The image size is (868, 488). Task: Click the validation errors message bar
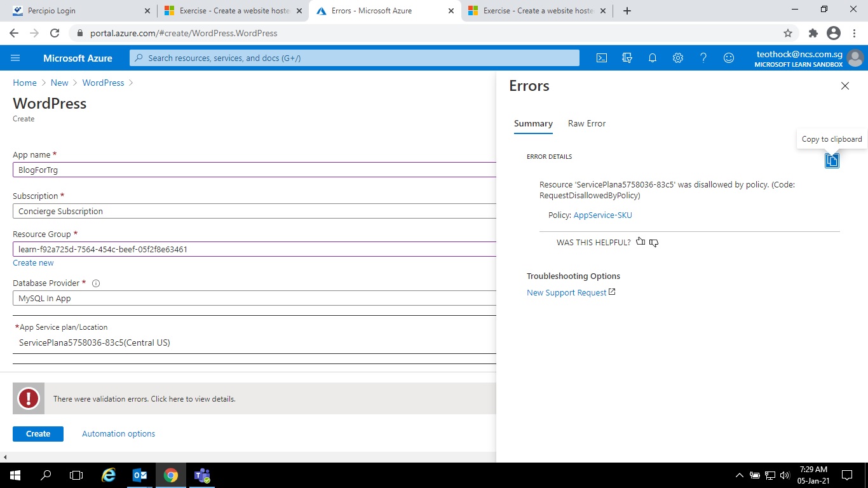click(254, 398)
